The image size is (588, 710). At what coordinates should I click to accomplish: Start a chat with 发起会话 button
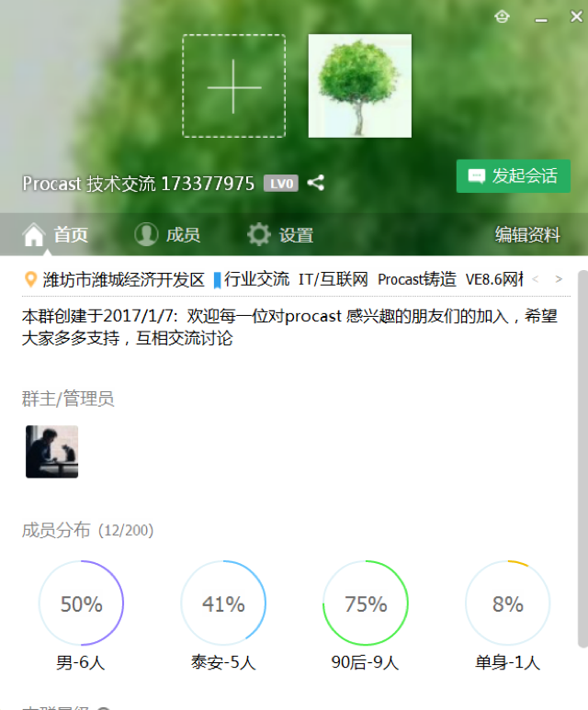[x=514, y=176]
